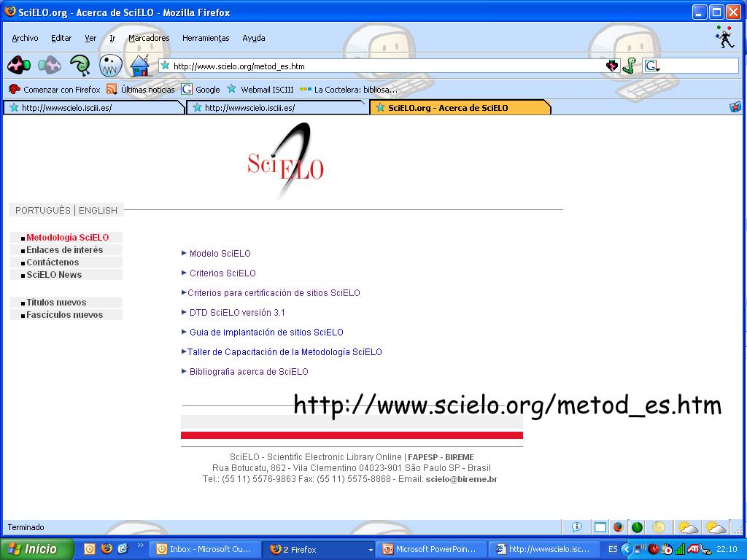The height and width of the screenshot is (560, 747).
Task: Open Metodología SciELO sidebar item
Action: (66, 237)
